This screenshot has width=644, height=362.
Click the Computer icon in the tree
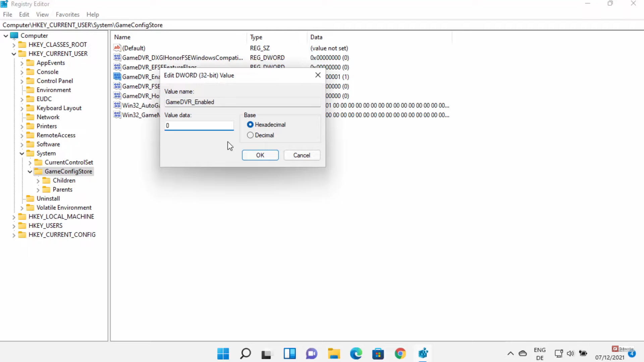[14, 36]
